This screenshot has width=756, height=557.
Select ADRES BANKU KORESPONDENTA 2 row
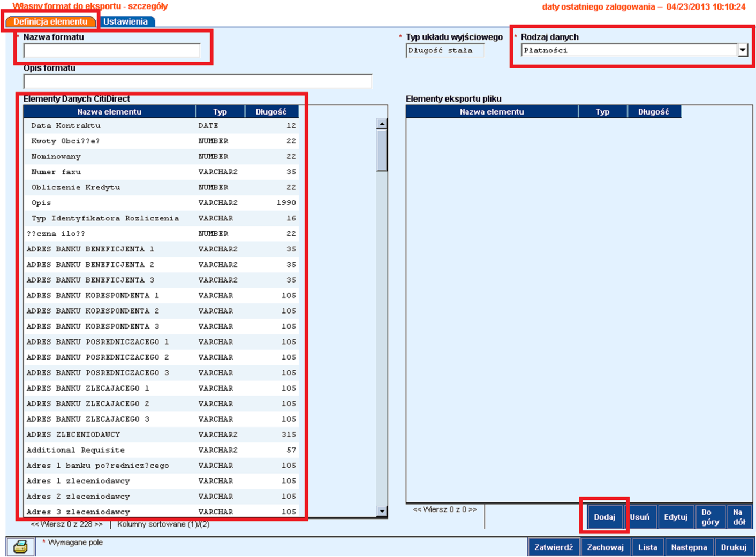(x=161, y=311)
